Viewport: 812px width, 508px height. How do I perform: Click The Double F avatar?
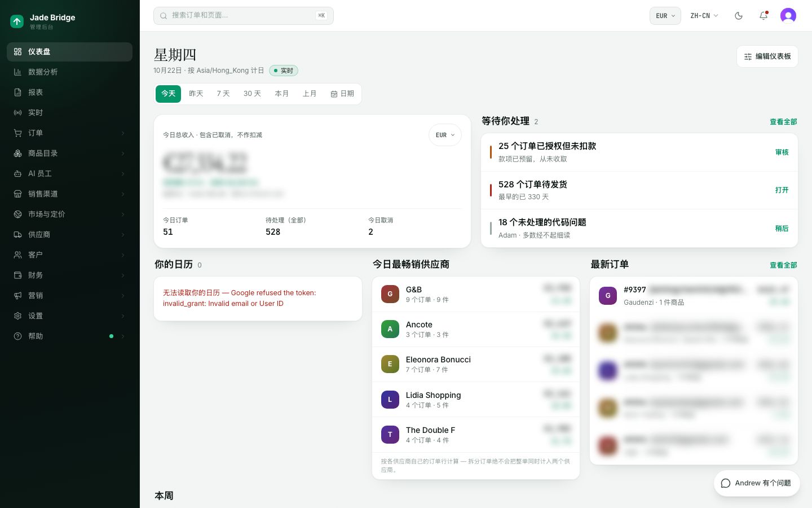pos(390,435)
